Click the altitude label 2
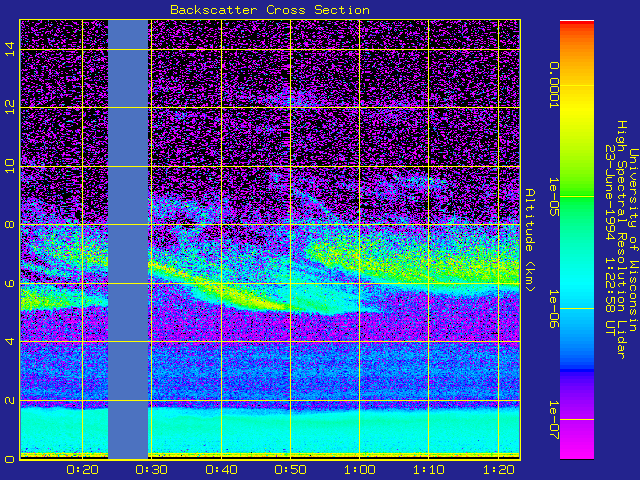Screen dimensions: 640x480 (10, 400)
